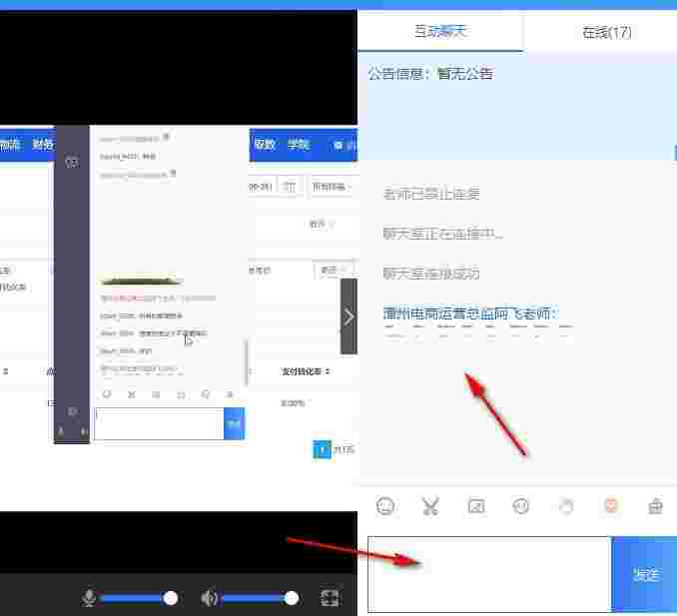Toggle the fullscreen icon in the bottom bar
677x616 pixels.
330,598
